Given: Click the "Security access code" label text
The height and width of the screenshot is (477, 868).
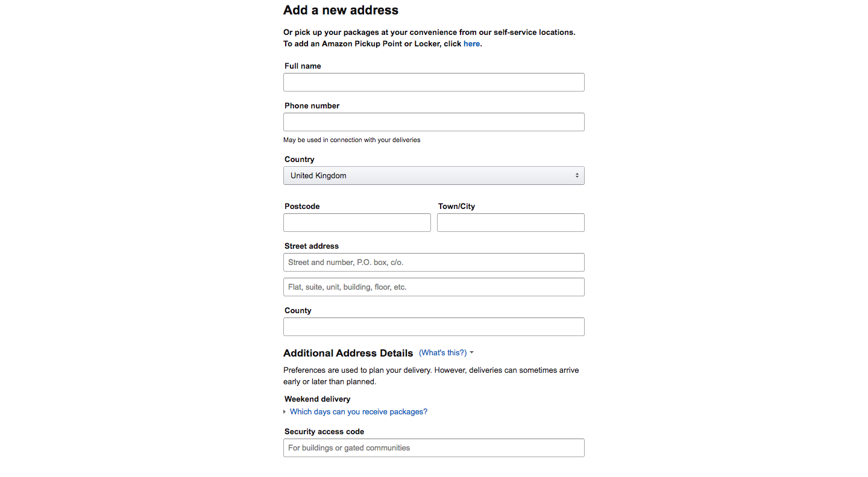Looking at the screenshot, I should (x=324, y=432).
